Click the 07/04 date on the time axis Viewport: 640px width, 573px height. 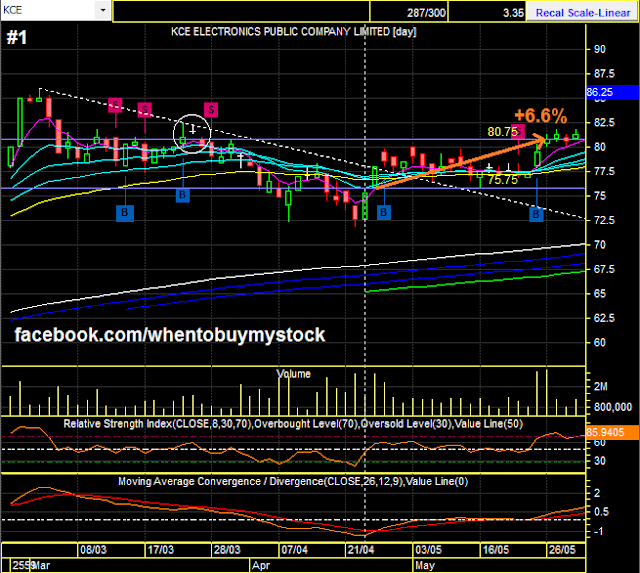tap(294, 550)
